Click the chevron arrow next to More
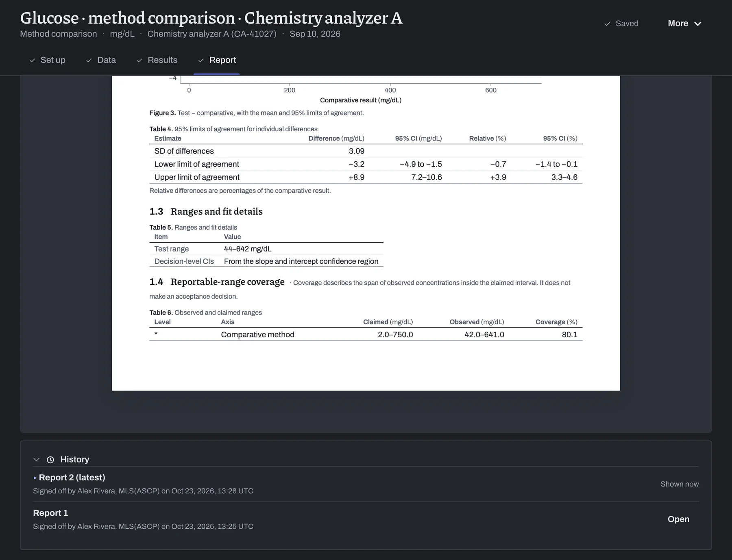Viewport: 732px width, 560px height. pos(698,24)
